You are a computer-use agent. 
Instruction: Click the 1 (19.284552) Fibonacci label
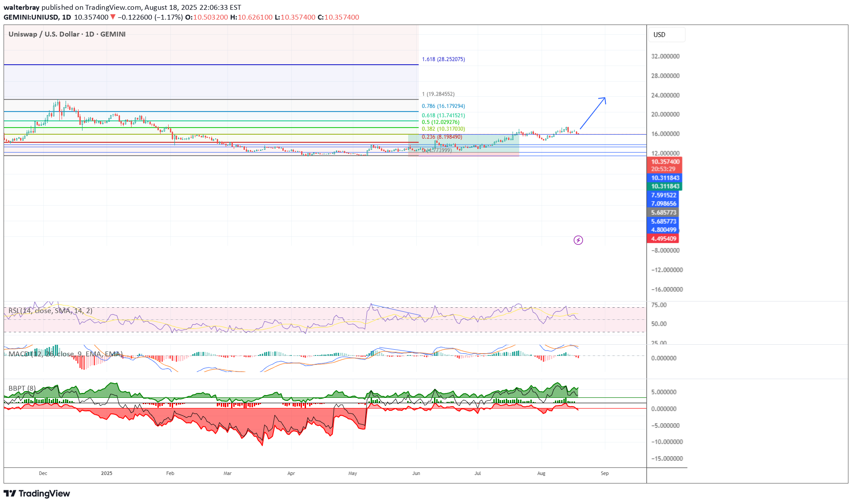tap(438, 94)
